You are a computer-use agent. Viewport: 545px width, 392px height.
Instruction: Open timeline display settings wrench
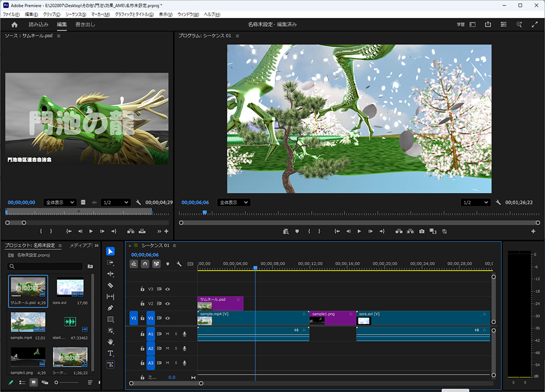[179, 264]
